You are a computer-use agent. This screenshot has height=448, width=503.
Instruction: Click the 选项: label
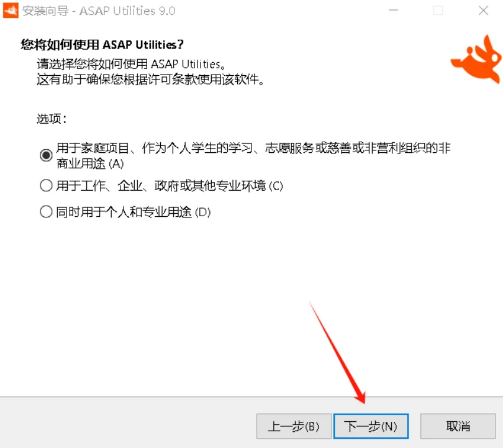[x=52, y=119]
